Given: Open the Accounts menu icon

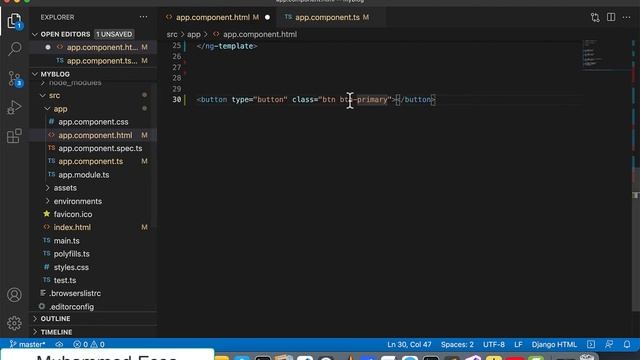Looking at the screenshot, I should pyautogui.click(x=14, y=295).
